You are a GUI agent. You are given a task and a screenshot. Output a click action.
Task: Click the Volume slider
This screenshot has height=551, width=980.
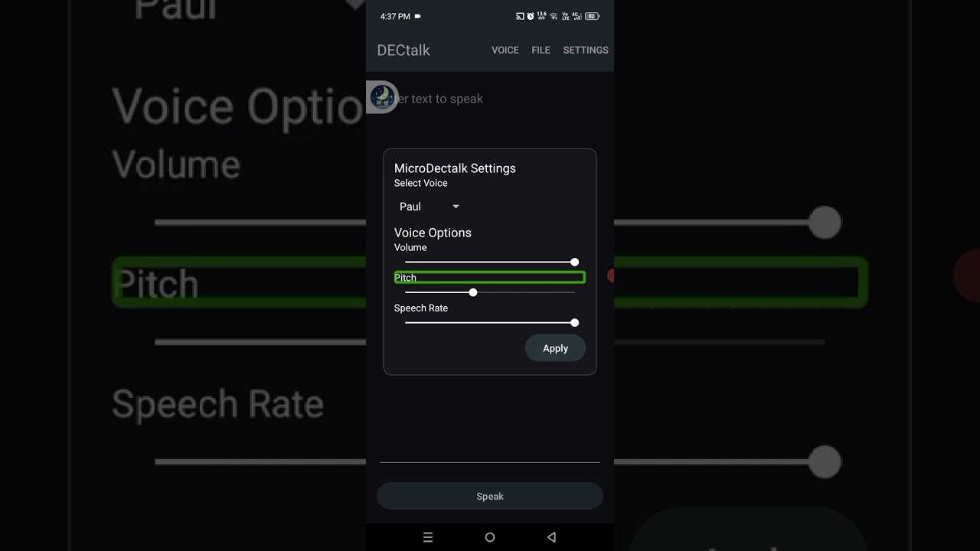coord(490,262)
